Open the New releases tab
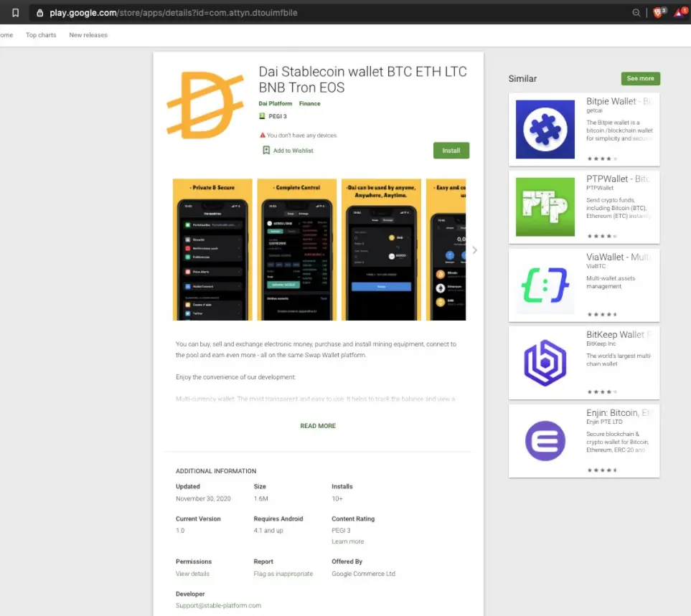The width and height of the screenshot is (691, 616). tap(88, 35)
